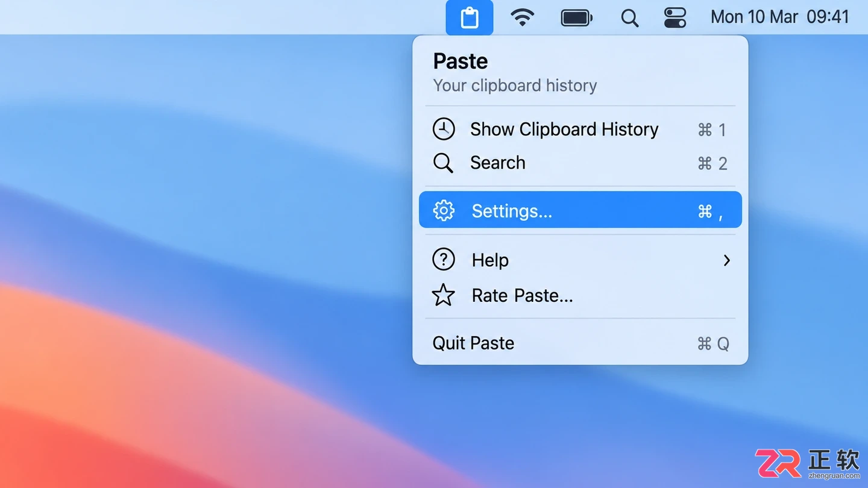
Task: Click the ⌘ 1 shortcut label
Action: coord(712,130)
